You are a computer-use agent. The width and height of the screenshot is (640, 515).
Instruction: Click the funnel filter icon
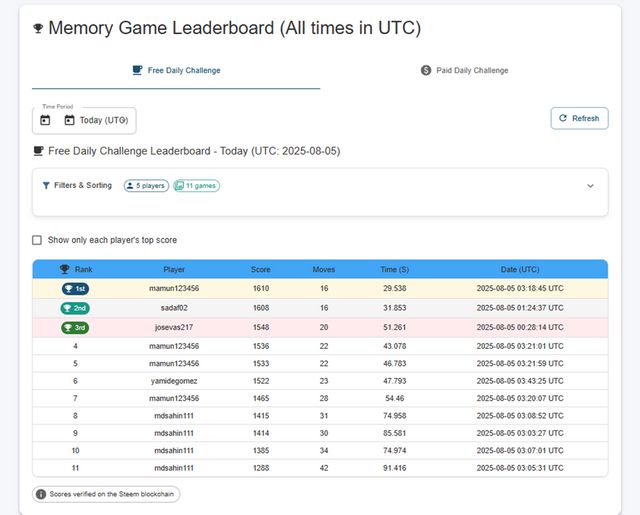point(46,185)
